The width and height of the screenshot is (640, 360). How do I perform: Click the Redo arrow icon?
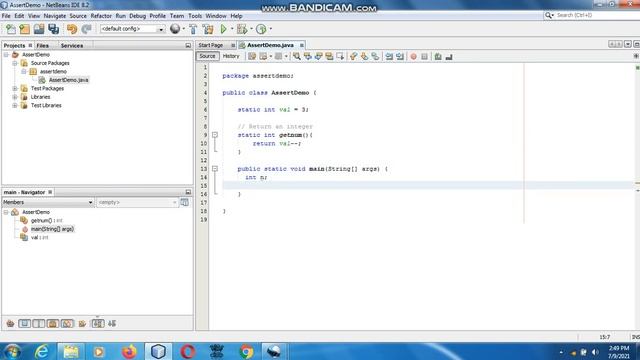86,29
